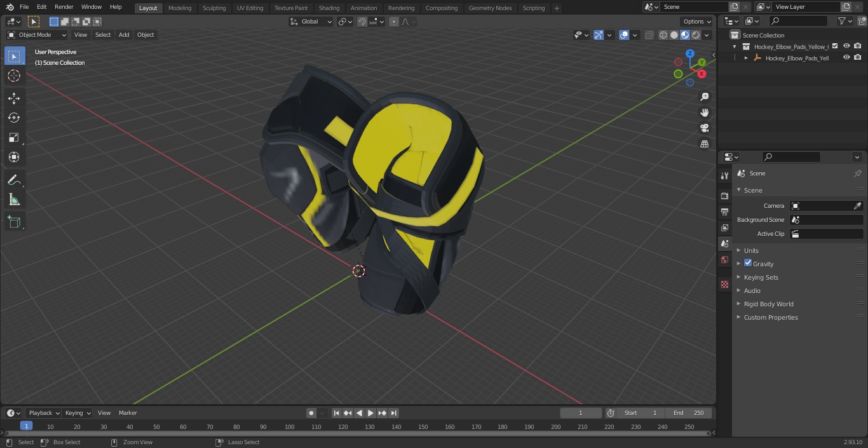Viewport: 868px width, 448px height.
Task: Open the Render properties tab
Action: click(724, 196)
